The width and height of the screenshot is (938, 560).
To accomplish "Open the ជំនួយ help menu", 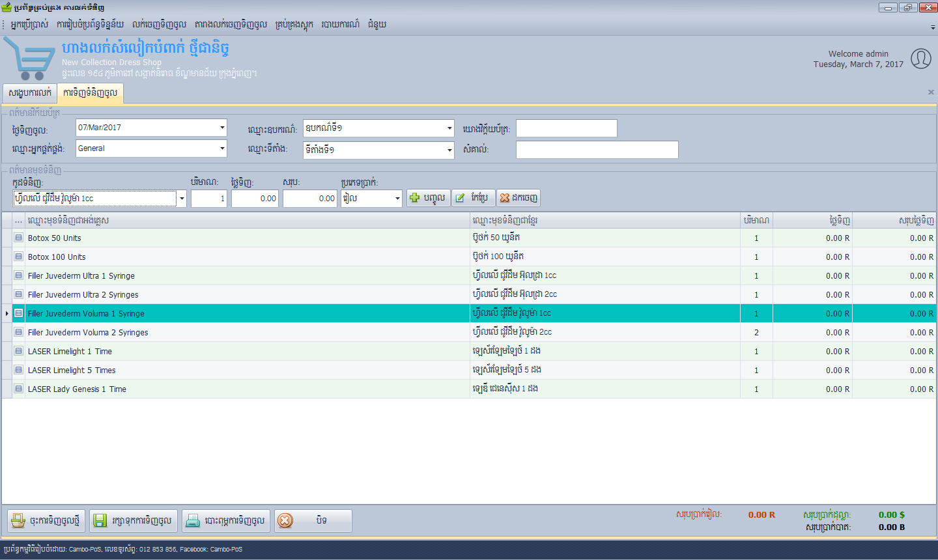I will pyautogui.click(x=377, y=24).
